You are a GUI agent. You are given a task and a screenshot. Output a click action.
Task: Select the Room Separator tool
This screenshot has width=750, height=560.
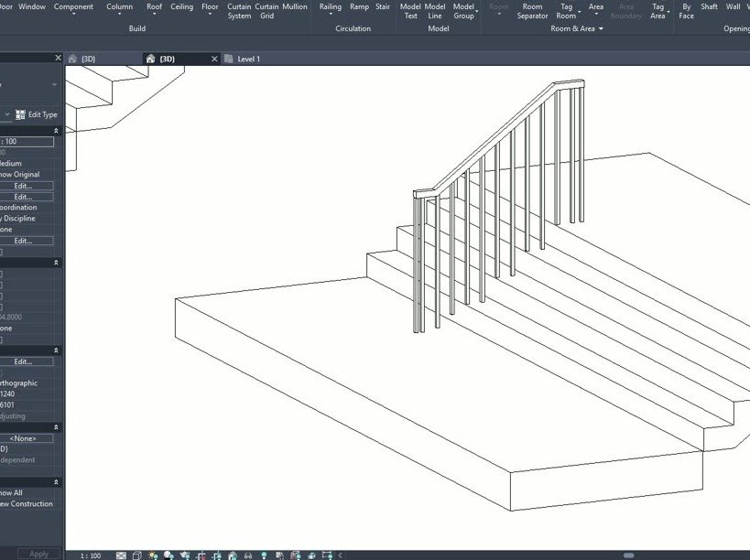coord(532,11)
